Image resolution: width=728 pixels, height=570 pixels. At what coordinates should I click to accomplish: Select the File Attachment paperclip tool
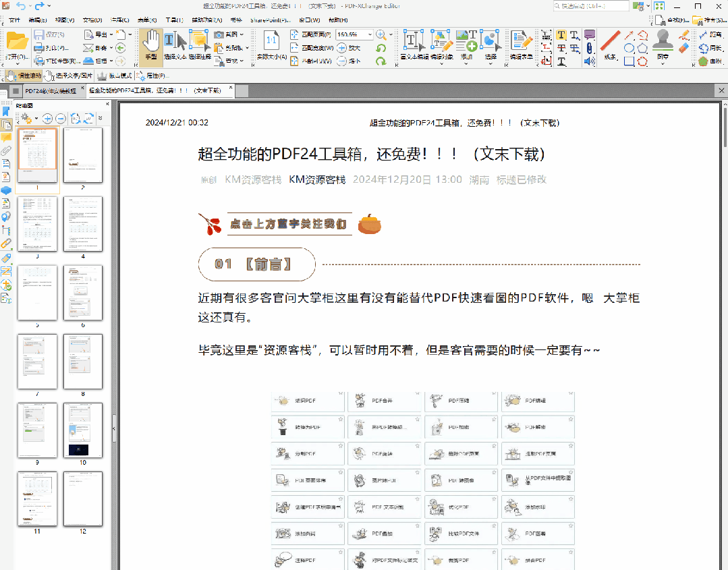pyautogui.click(x=589, y=48)
